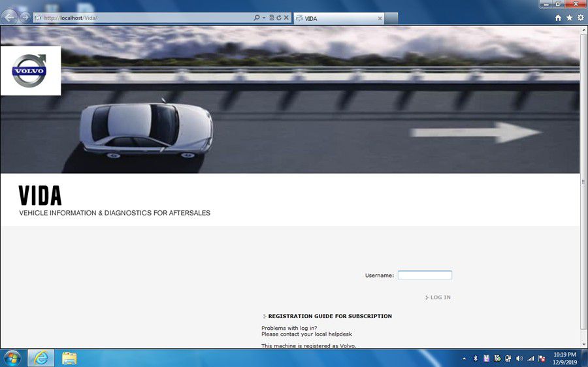Screen dimensions: 588x367
Task: Click the LOG IN button
Action: point(440,298)
